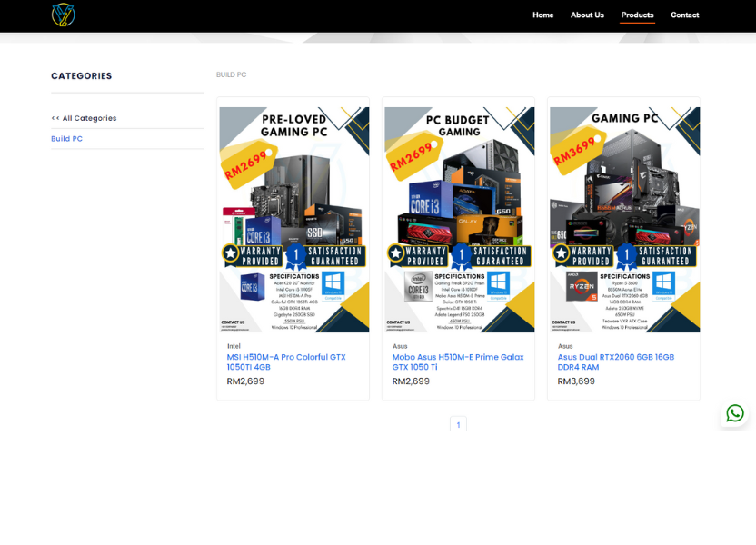The width and height of the screenshot is (756, 545).
Task: Open MSI H510M-A Pro Colorful GTX product link
Action: coord(286,362)
